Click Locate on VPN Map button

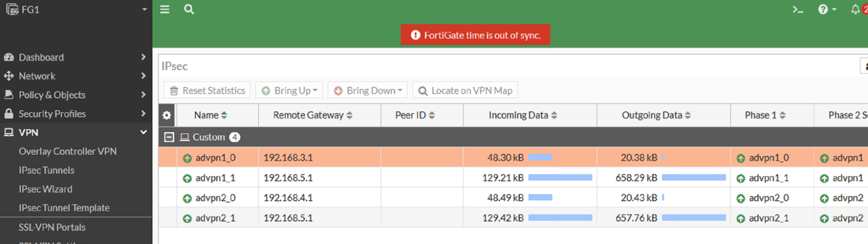pos(465,90)
